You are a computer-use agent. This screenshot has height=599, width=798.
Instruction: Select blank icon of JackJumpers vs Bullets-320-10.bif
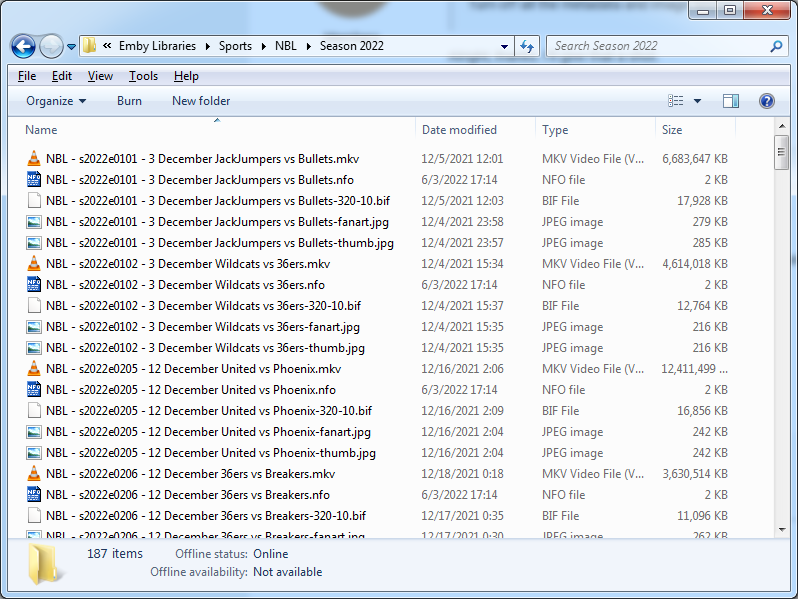tap(34, 201)
